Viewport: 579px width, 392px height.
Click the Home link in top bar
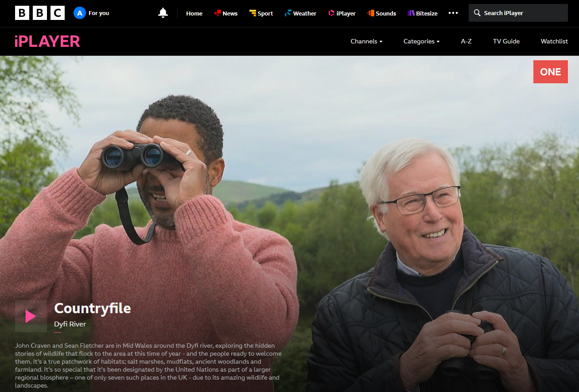194,13
